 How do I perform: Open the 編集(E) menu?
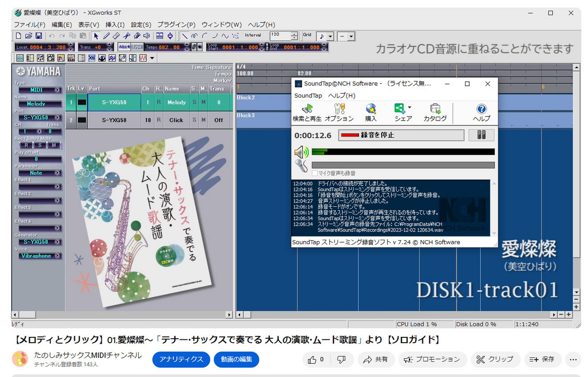click(x=62, y=25)
